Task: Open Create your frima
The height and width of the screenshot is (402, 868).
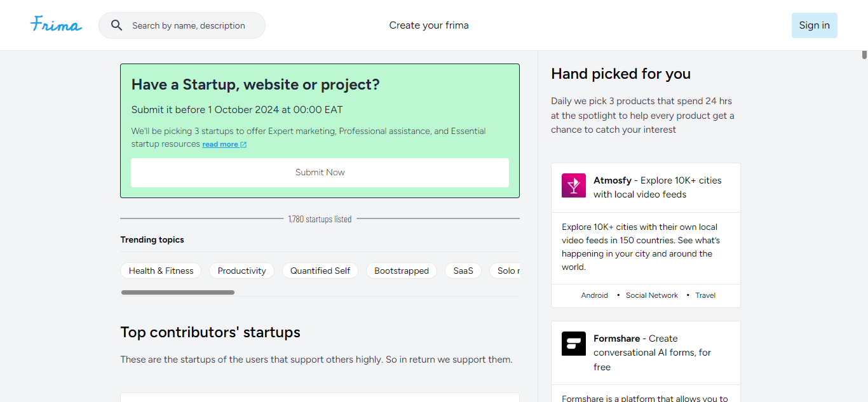Action: (x=429, y=25)
